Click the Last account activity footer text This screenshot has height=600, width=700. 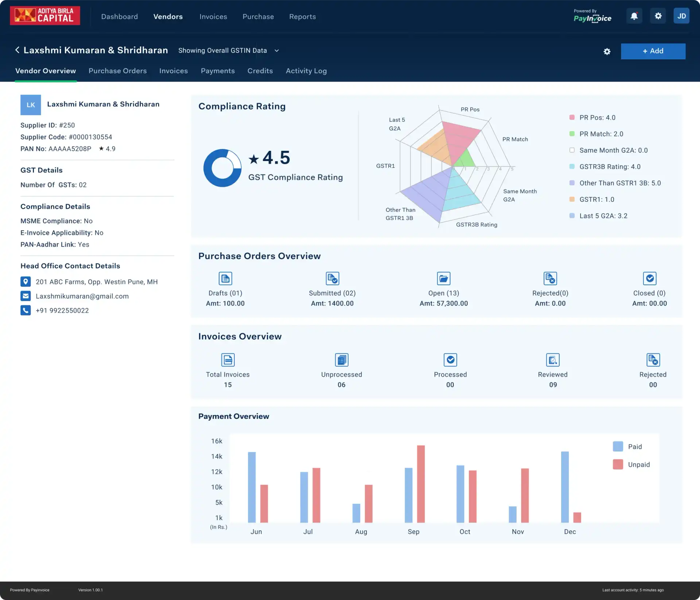(x=633, y=590)
